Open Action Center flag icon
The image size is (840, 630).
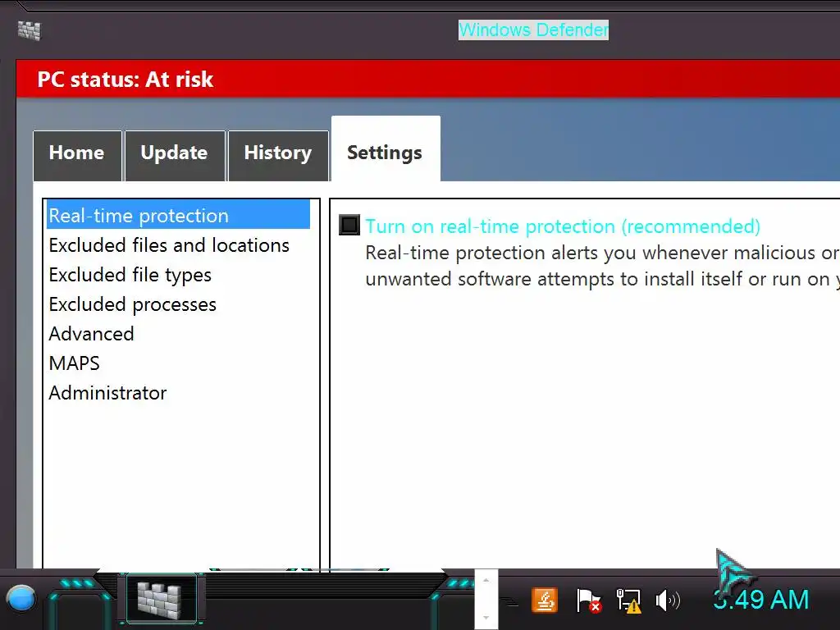[588, 600]
